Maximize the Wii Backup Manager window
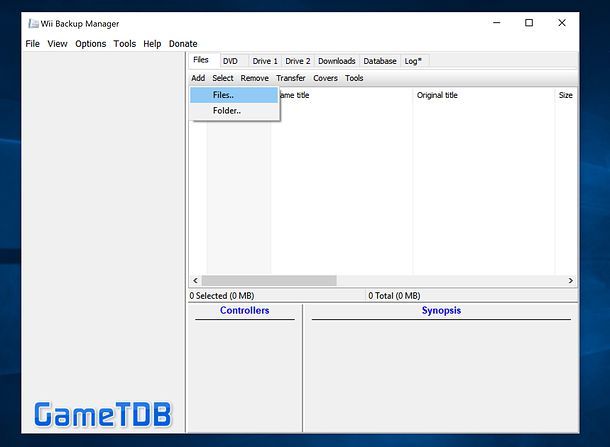610x447 pixels. [529, 23]
